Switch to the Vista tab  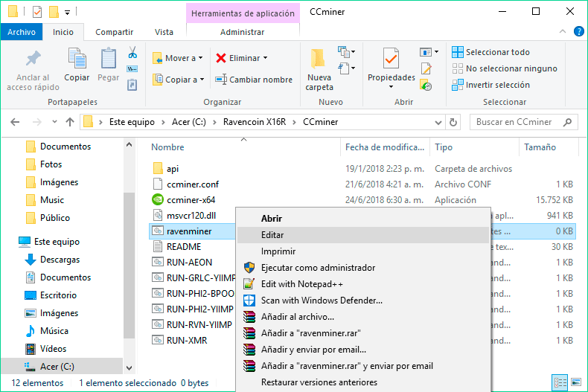164,32
